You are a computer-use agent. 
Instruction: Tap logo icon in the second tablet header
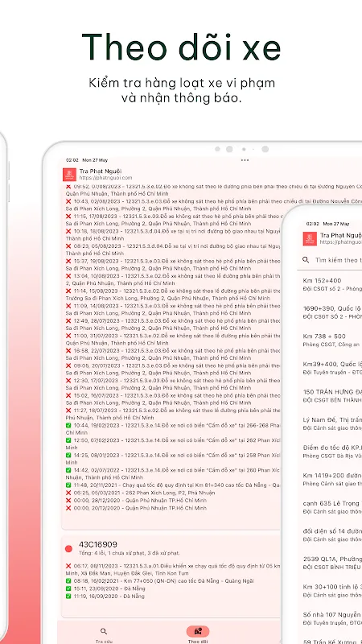point(310,238)
